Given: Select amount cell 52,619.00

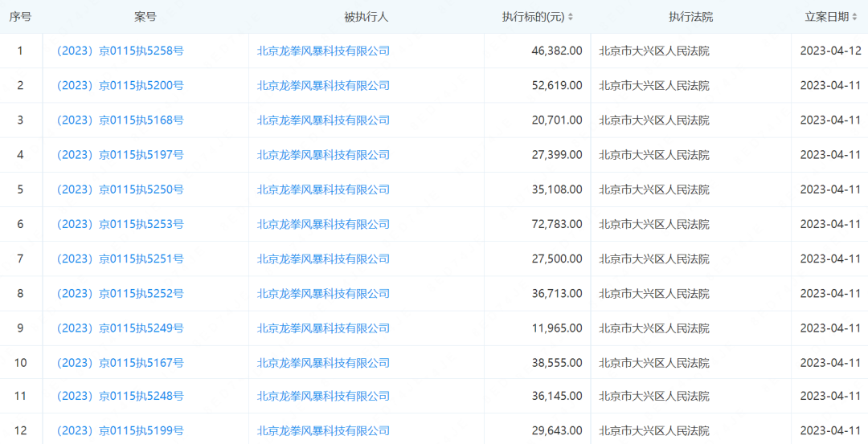Looking at the screenshot, I should (556, 86).
